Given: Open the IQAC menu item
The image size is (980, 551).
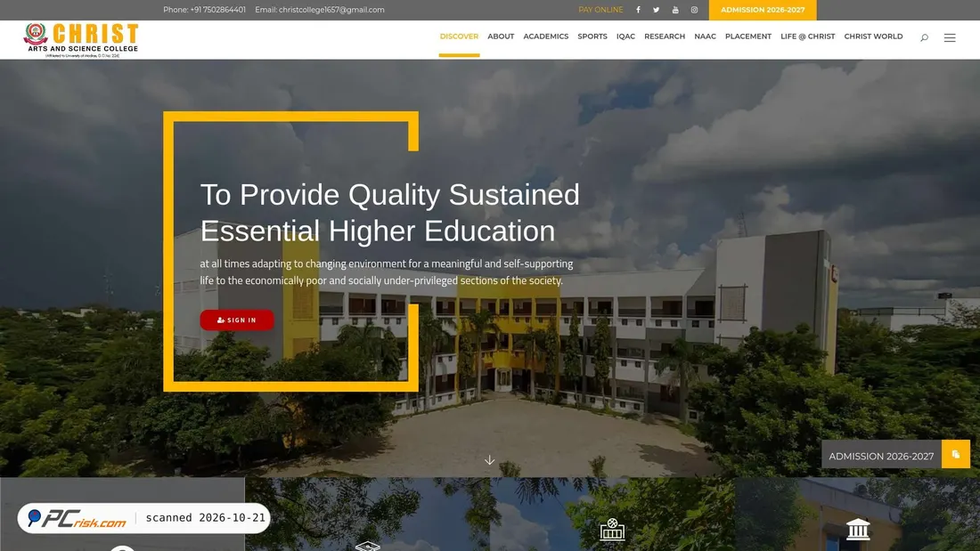Looking at the screenshot, I should pyautogui.click(x=625, y=36).
